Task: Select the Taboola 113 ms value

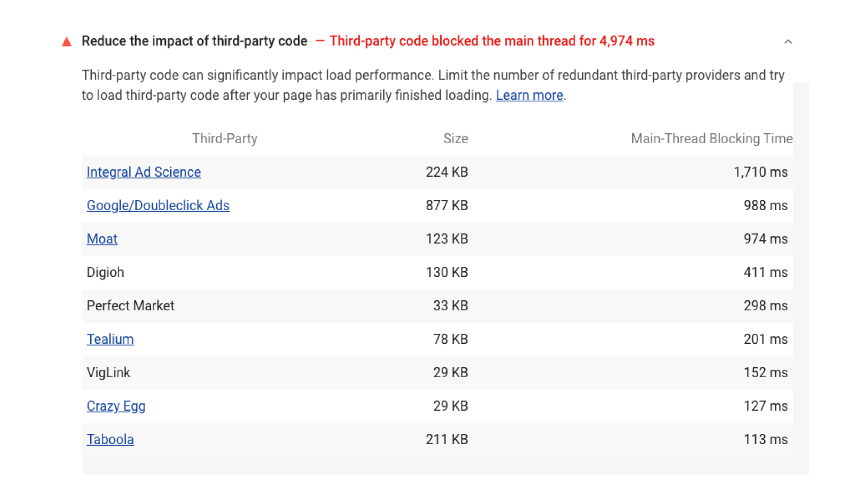Action: click(x=765, y=439)
